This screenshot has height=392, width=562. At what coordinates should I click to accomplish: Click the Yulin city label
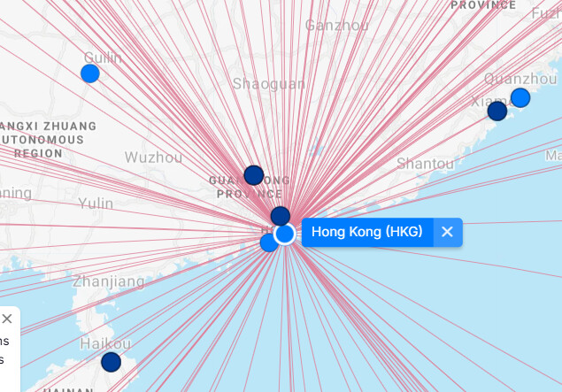96,204
